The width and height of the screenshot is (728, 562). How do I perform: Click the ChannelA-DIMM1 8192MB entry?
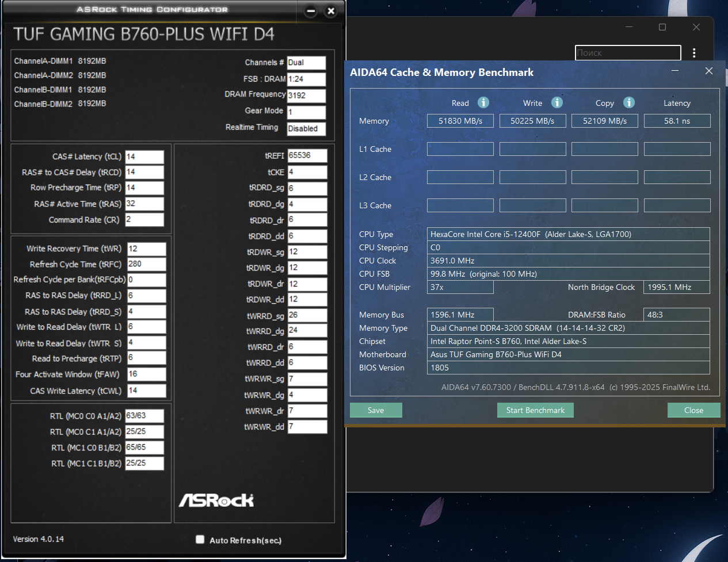[x=60, y=61]
